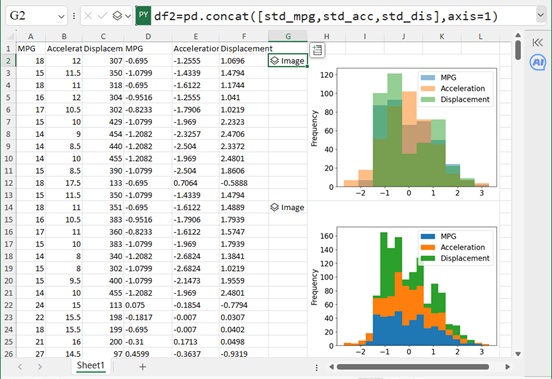Click cell D22 with value 0.075
The width and height of the screenshot is (552, 379).
[148, 305]
